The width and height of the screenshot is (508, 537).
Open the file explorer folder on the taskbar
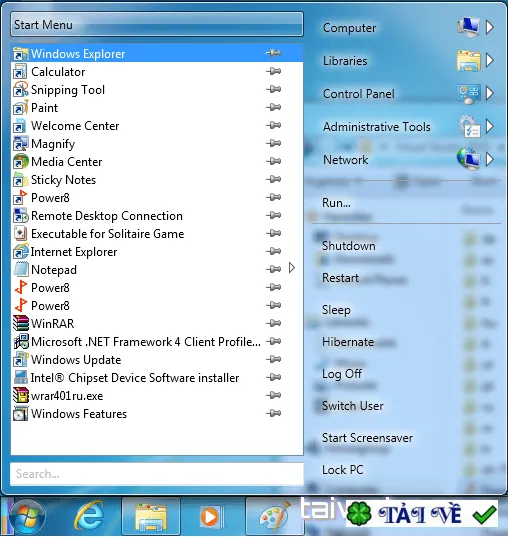(x=151, y=516)
